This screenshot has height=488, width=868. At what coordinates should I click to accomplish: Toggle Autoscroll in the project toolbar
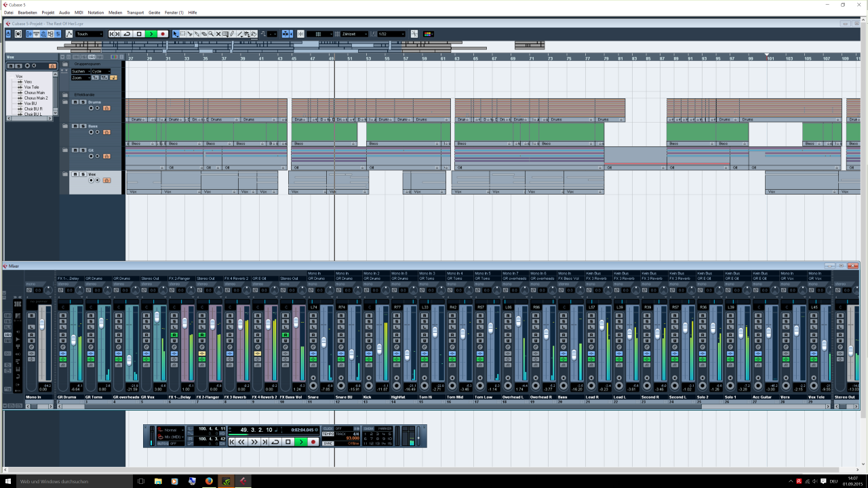click(x=285, y=34)
